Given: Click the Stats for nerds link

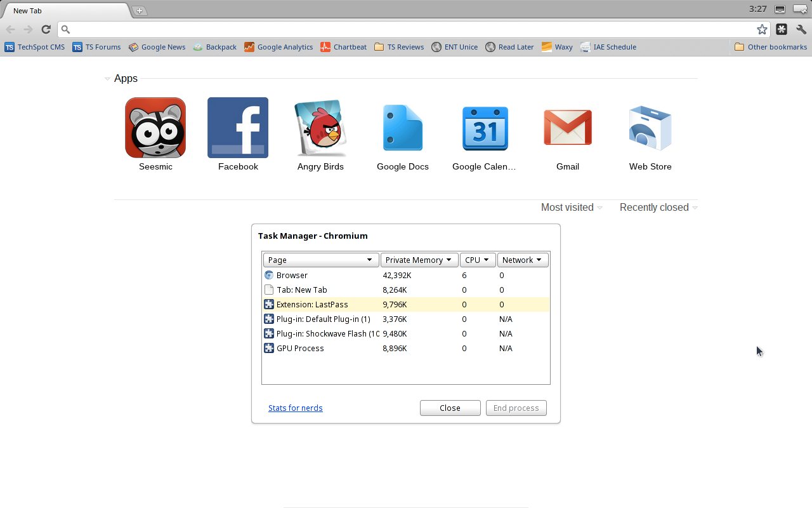Looking at the screenshot, I should pos(296,408).
